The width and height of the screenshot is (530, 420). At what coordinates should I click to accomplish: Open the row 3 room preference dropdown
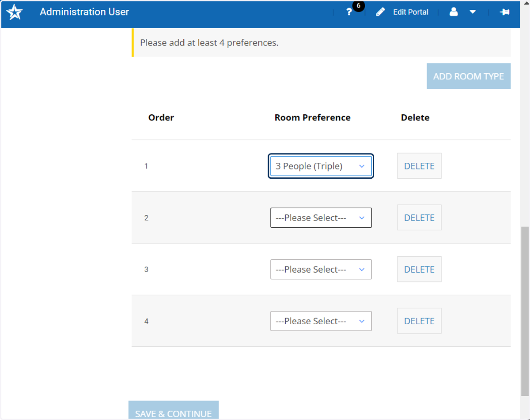[321, 270]
